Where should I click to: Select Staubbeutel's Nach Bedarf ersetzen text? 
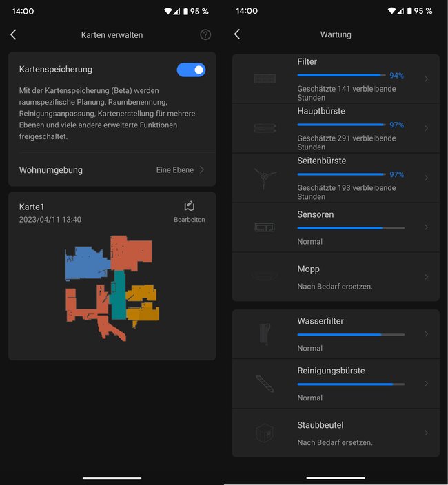click(335, 442)
